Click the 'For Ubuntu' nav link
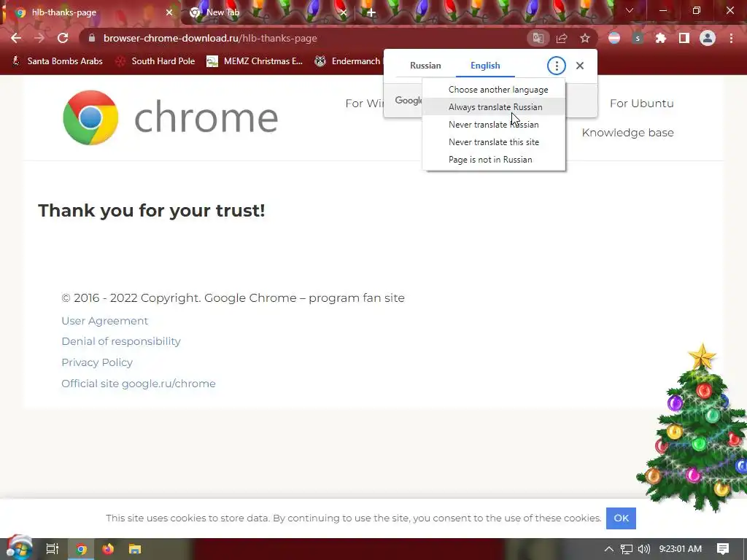 tap(641, 104)
